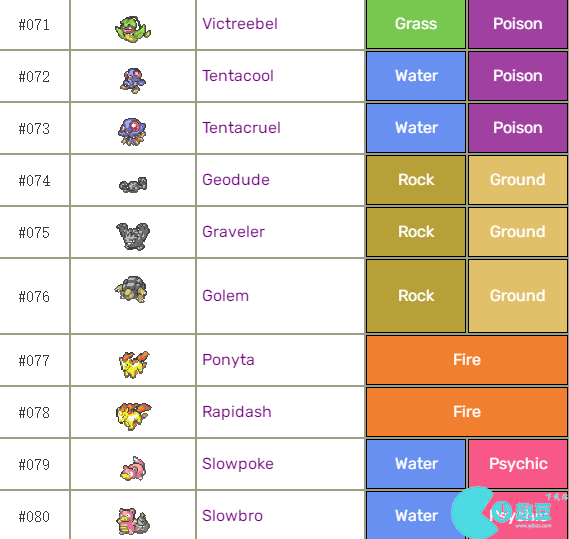Click the Geodude sprite icon
The image size is (569, 539).
tap(133, 185)
